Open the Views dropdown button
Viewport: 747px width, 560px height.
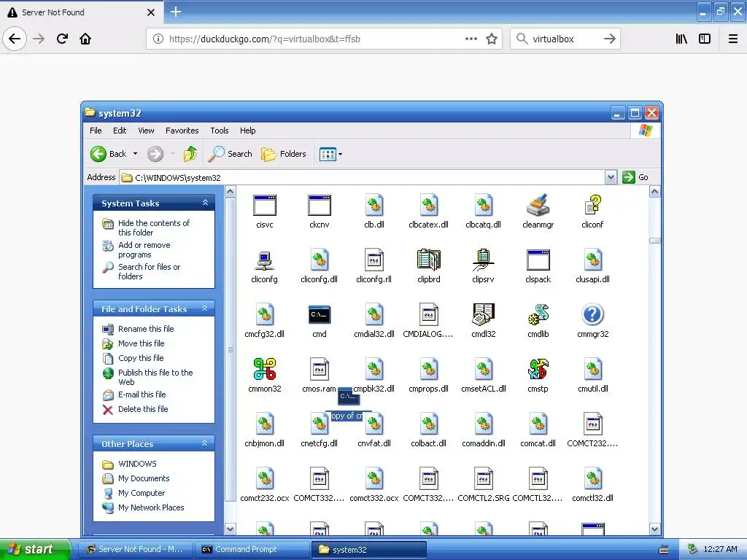click(330, 154)
